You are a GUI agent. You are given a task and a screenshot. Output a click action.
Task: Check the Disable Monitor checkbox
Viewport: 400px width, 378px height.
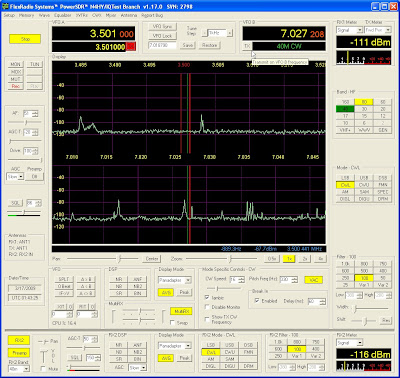[207, 307]
